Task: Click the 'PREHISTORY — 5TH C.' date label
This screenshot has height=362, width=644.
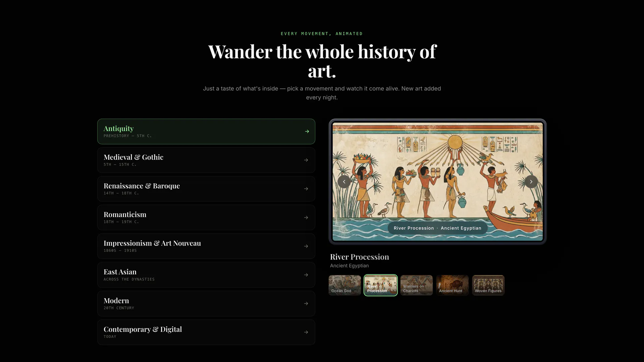Action: tap(127, 136)
